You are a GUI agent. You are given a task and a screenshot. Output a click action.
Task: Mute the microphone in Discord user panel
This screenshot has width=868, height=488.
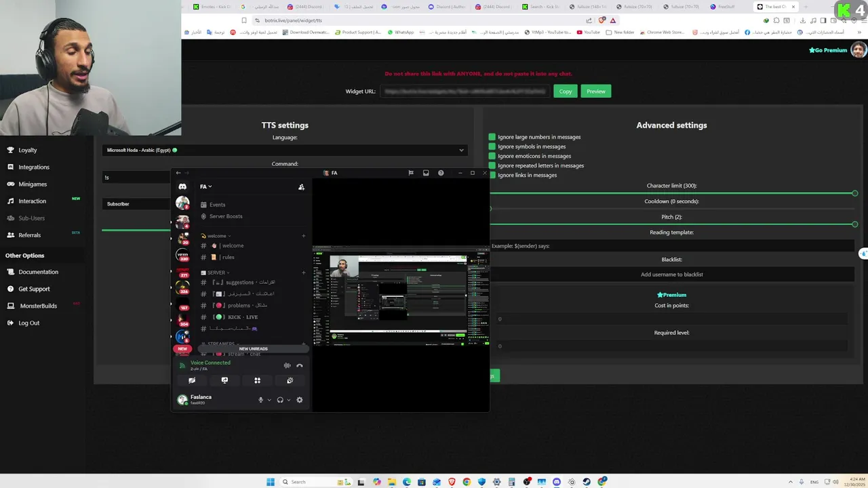(260, 400)
